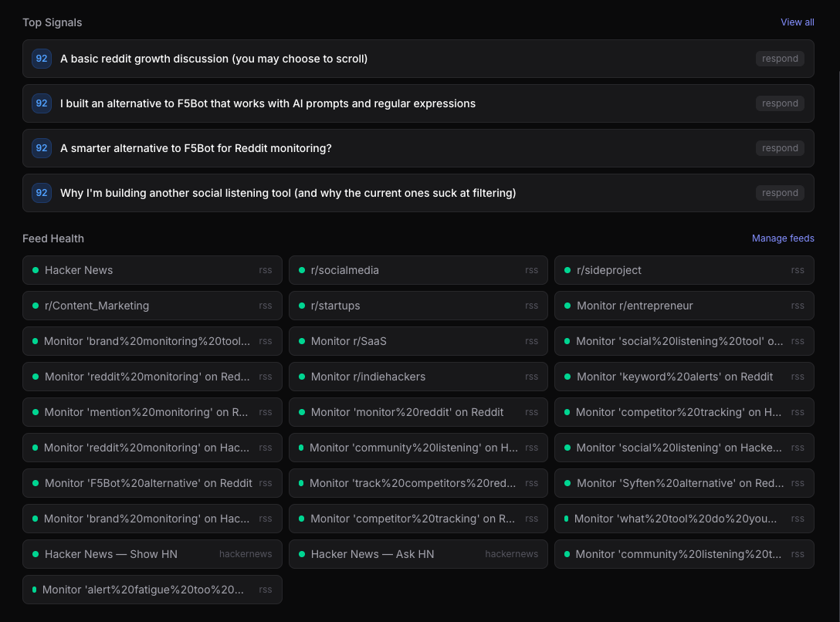
Task: Respond to the social listening tool signal
Action: tap(780, 193)
